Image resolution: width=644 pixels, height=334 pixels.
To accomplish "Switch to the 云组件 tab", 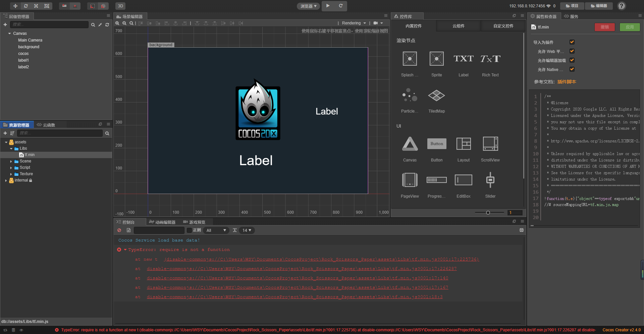I will pos(459,26).
